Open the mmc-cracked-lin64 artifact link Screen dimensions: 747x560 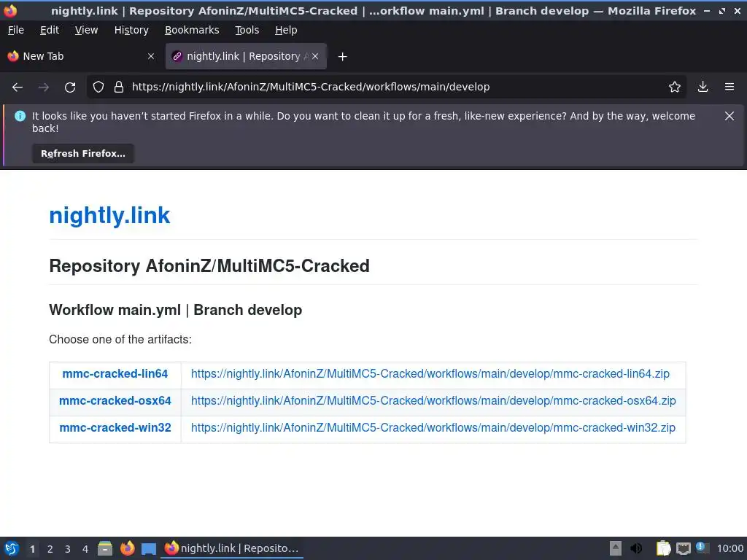115,374
